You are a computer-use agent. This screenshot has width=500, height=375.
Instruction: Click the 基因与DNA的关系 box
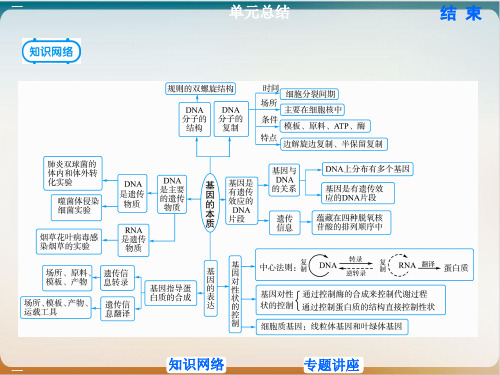pos(284,180)
